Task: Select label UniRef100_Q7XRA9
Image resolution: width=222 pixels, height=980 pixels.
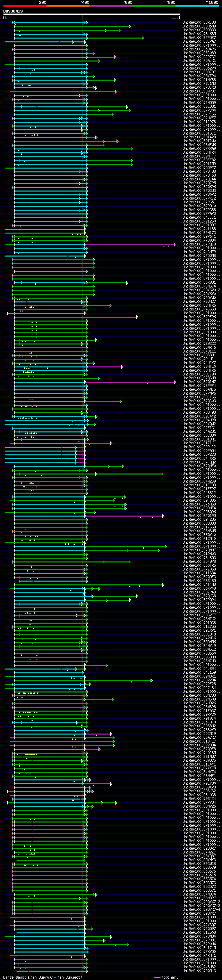Action: coord(199,149)
